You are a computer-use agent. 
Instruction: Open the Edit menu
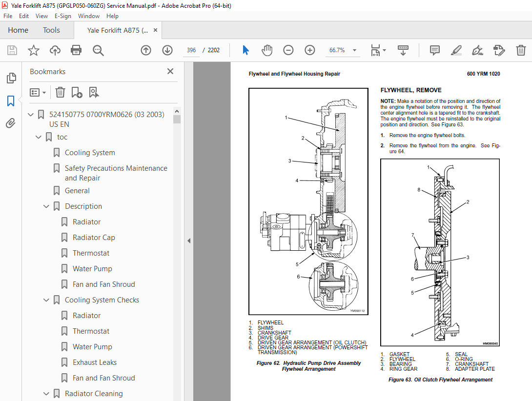24,16
